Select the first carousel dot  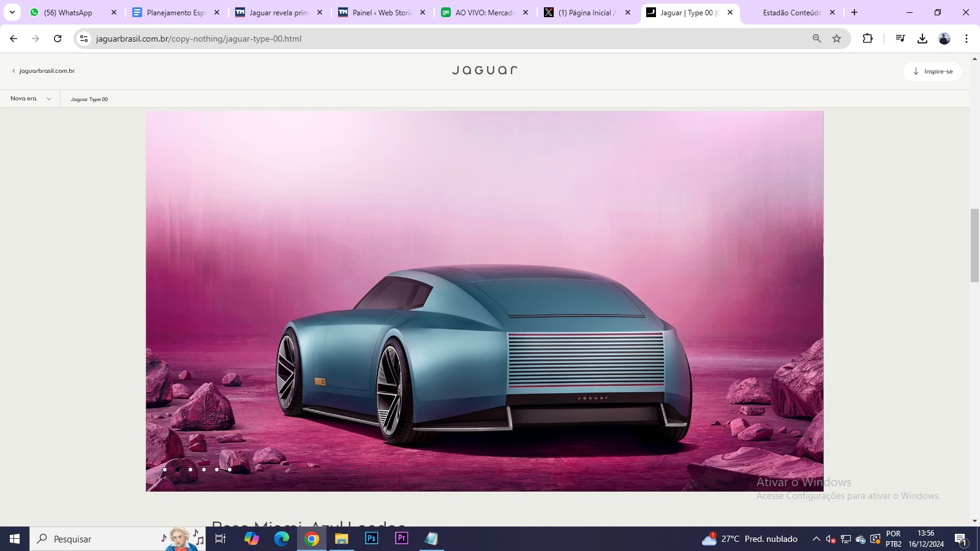coord(165,470)
